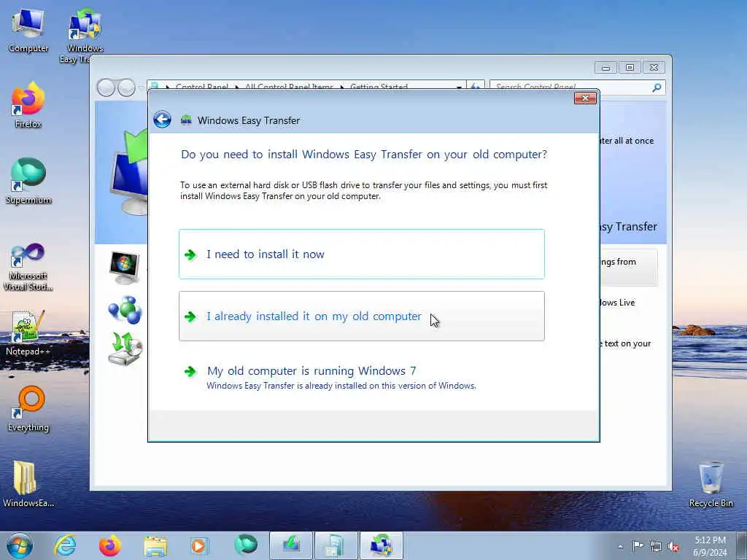Click the Control Panel search magnifier icon
747x560 pixels.
tap(657, 87)
